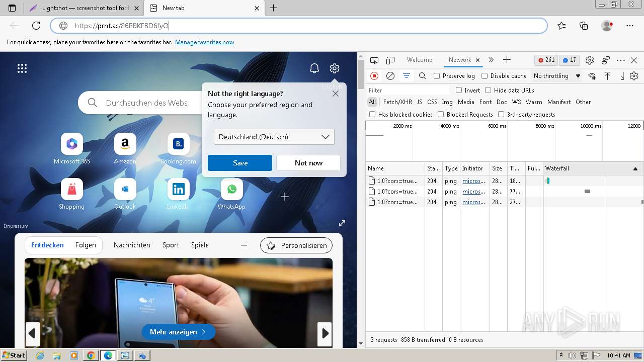Click the 17 messages counter badge
Viewport: 644px width, 362px height.
tap(569, 60)
